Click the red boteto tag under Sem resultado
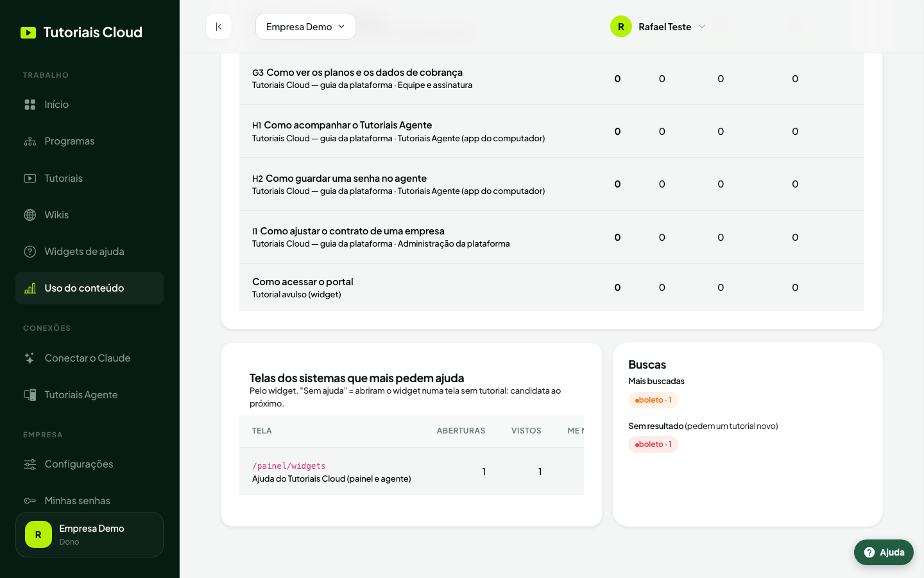924x578 pixels. point(653,444)
